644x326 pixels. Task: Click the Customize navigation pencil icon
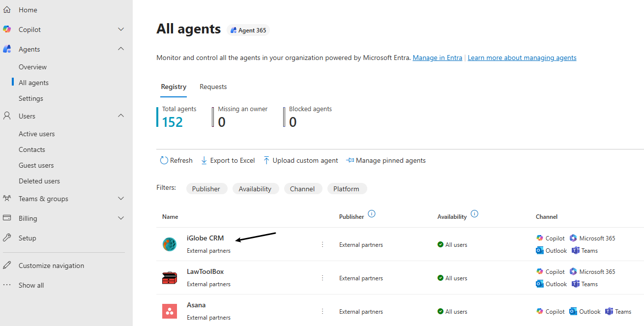[7, 266]
